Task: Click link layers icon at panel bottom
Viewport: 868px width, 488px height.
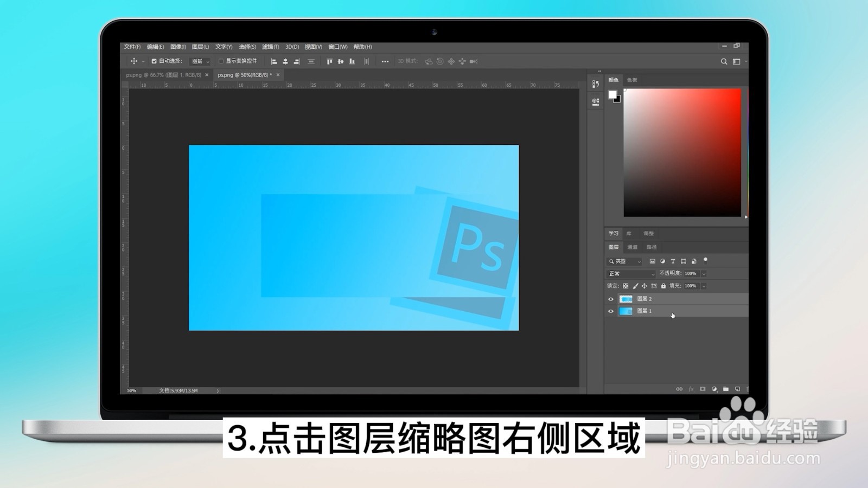Action: pos(679,389)
